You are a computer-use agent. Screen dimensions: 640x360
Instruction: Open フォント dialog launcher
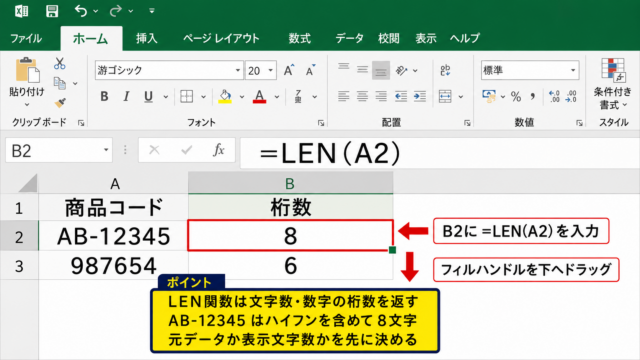click(x=321, y=122)
